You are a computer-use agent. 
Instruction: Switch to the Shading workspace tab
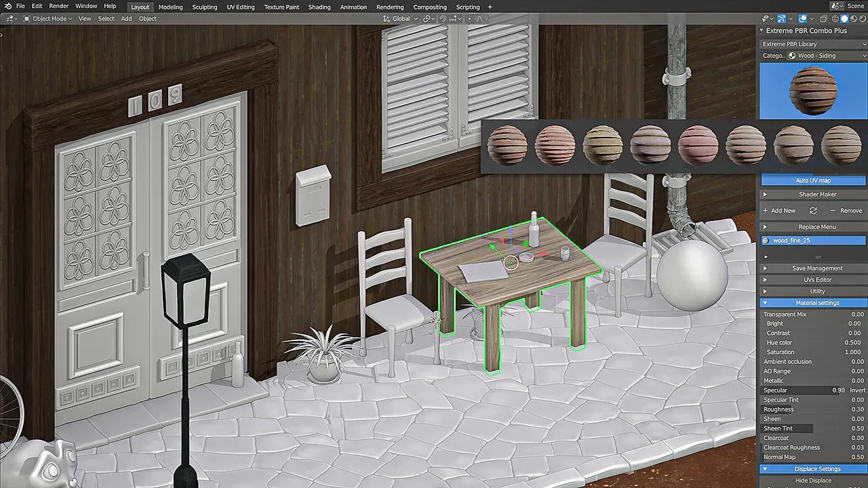(319, 7)
